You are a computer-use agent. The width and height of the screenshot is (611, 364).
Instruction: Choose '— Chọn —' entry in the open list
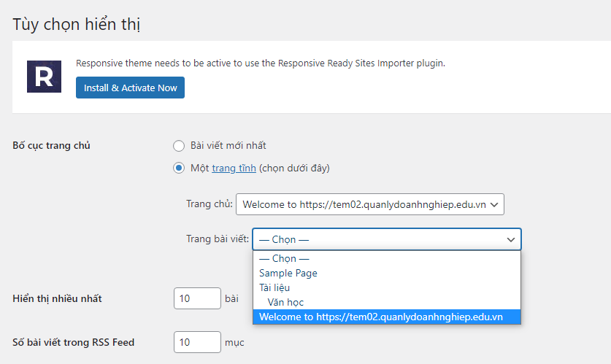(284, 258)
